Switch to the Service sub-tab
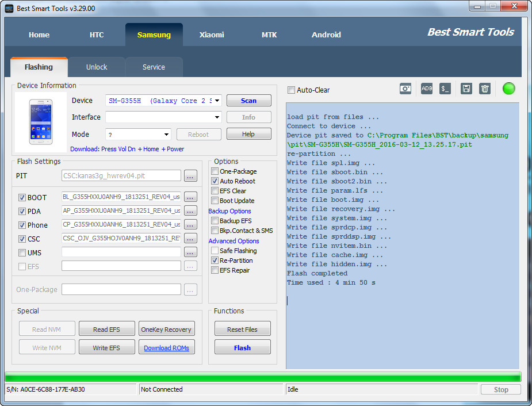Image resolution: width=532 pixels, height=406 pixels. click(x=154, y=67)
